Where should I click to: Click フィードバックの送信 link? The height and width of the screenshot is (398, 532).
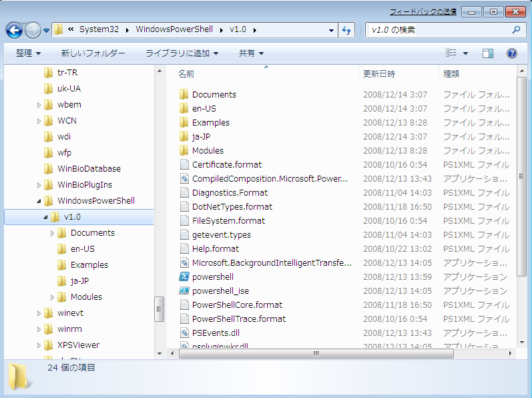point(423,12)
